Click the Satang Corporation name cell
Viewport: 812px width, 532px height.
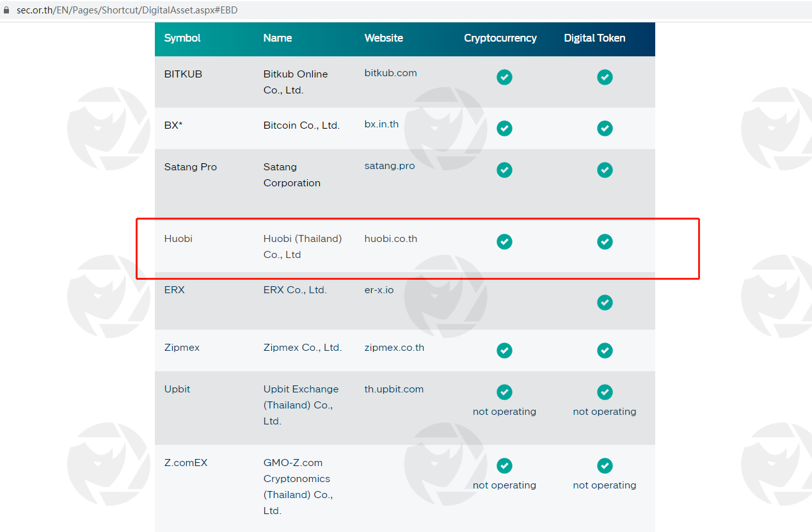tap(292, 175)
